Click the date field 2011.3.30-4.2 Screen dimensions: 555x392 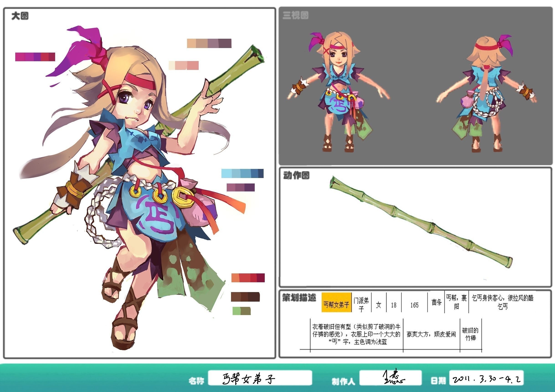[487, 377]
